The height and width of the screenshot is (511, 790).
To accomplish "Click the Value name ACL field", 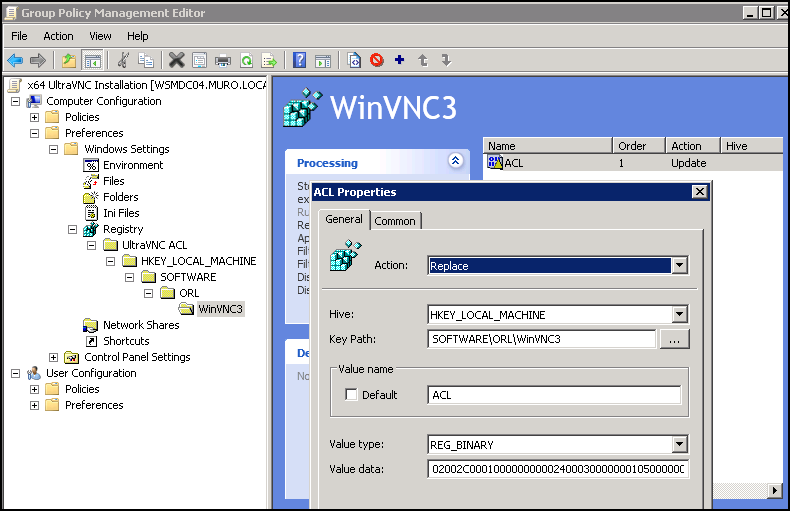I will click(554, 395).
